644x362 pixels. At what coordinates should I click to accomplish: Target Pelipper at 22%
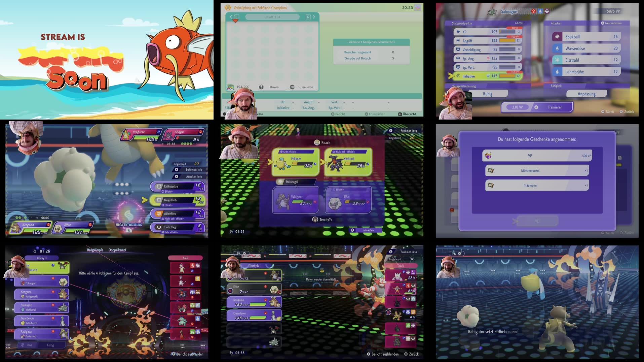point(295,162)
